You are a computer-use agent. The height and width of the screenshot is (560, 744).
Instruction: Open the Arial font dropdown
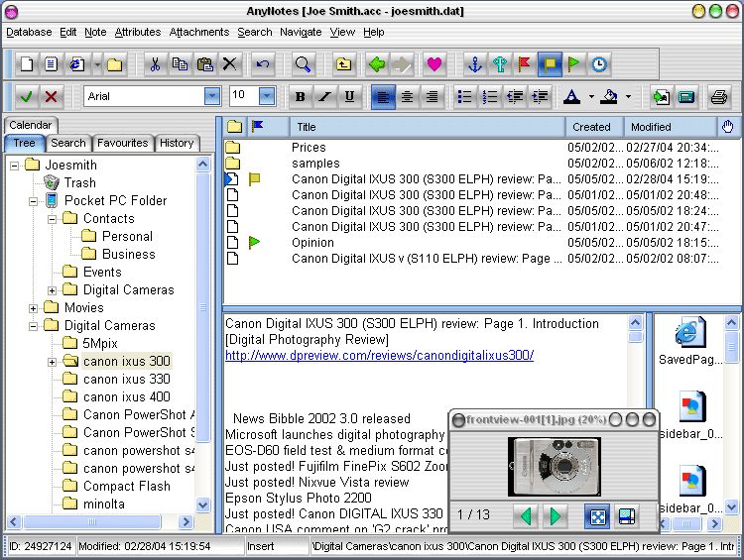tap(212, 96)
